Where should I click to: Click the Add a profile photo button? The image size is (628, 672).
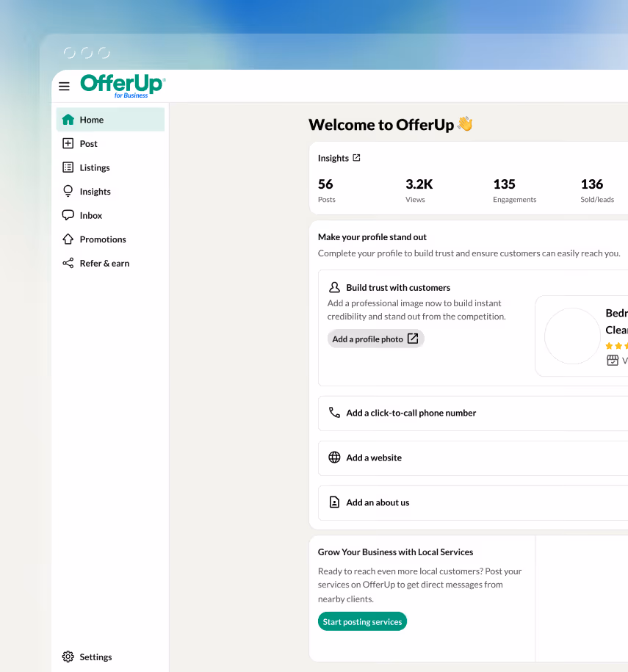pos(376,339)
